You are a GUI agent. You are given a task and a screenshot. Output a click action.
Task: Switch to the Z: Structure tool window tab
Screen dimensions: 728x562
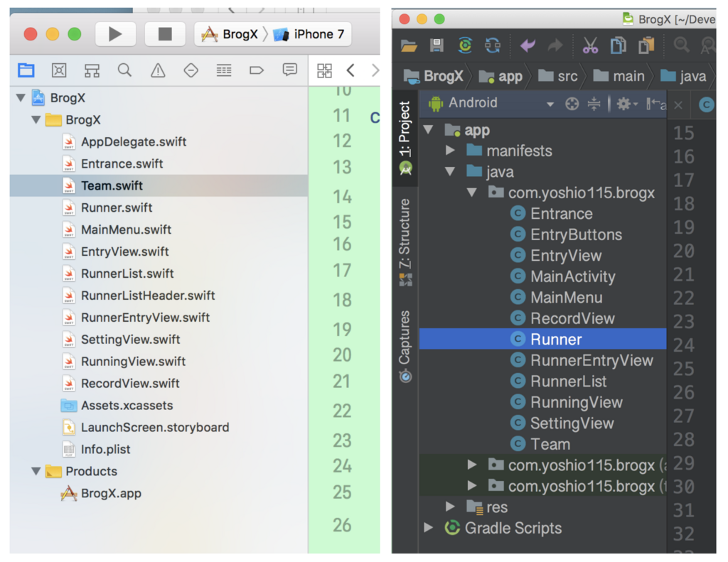pos(405,242)
